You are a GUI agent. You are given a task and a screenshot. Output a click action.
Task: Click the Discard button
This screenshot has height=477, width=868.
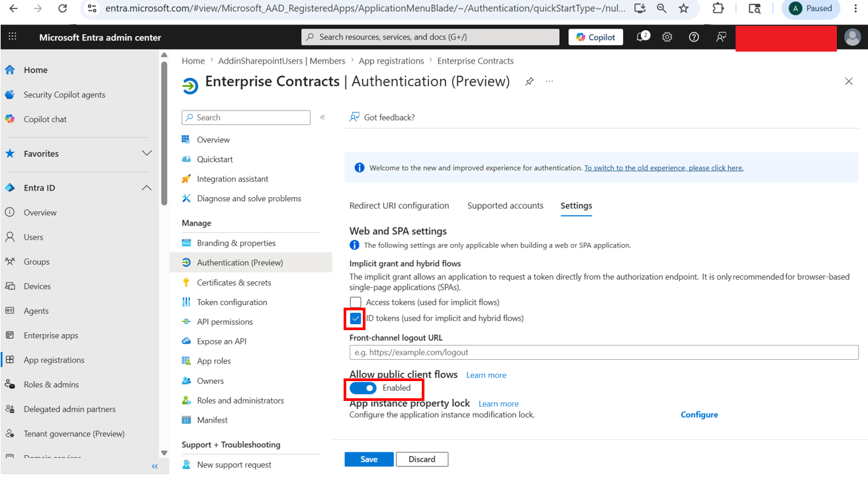point(422,459)
